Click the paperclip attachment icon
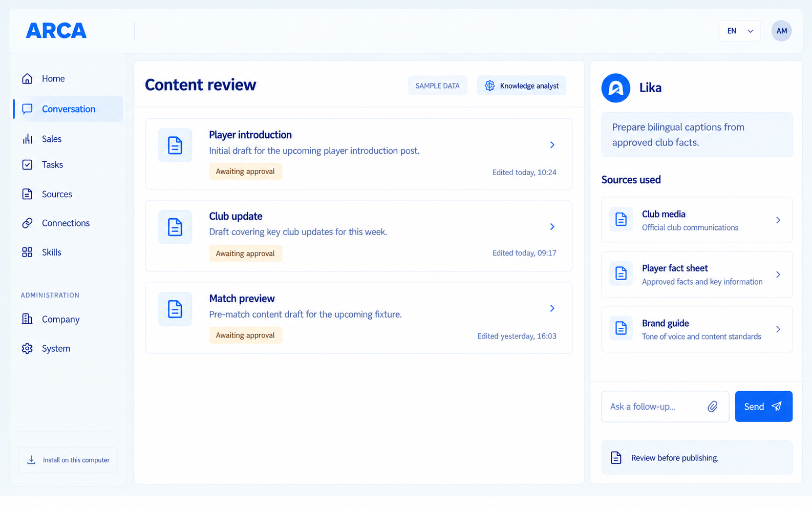 click(x=713, y=407)
